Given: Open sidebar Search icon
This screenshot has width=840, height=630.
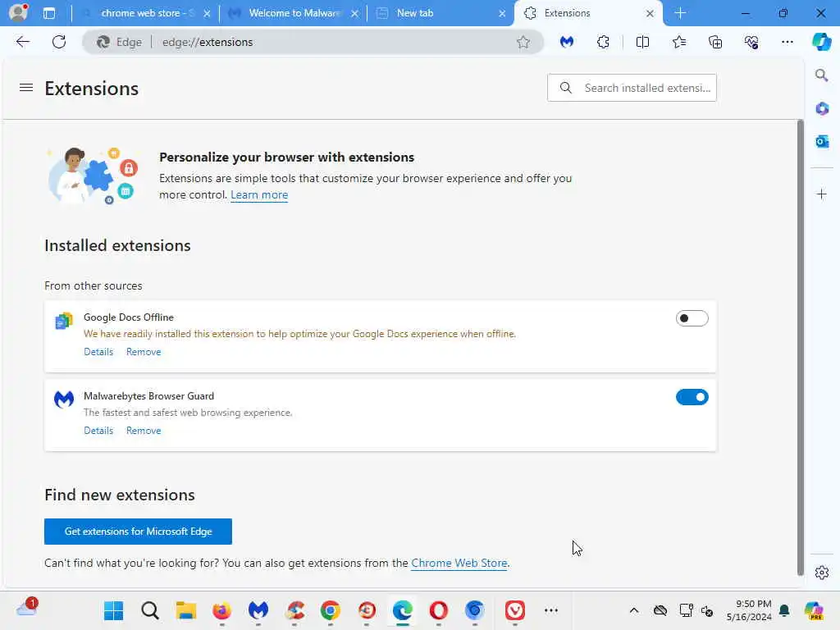Looking at the screenshot, I should (821, 75).
